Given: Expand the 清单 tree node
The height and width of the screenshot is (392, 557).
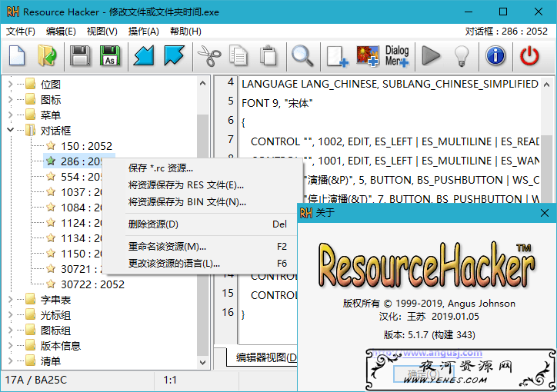Looking at the screenshot, I should tap(10, 360).
